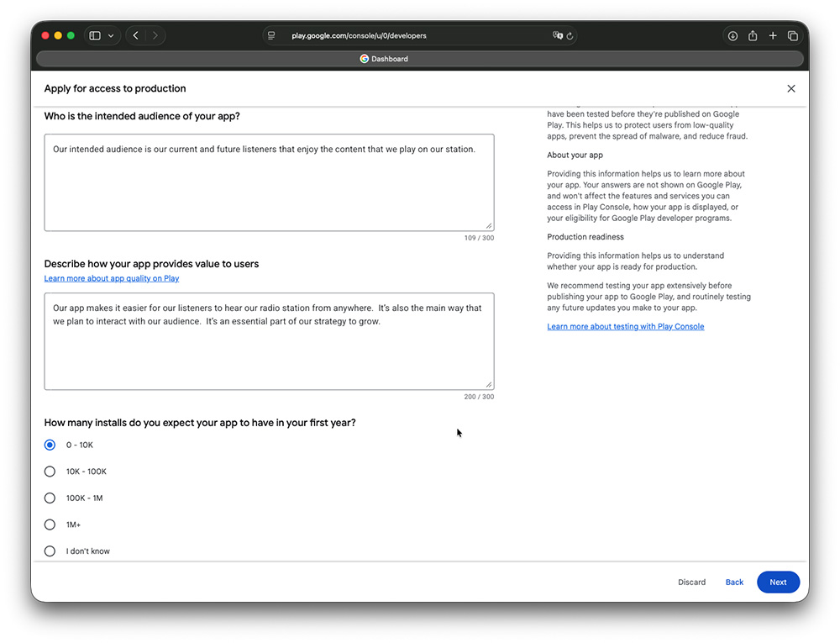Click the Next button
840x643 pixels.
(778, 582)
